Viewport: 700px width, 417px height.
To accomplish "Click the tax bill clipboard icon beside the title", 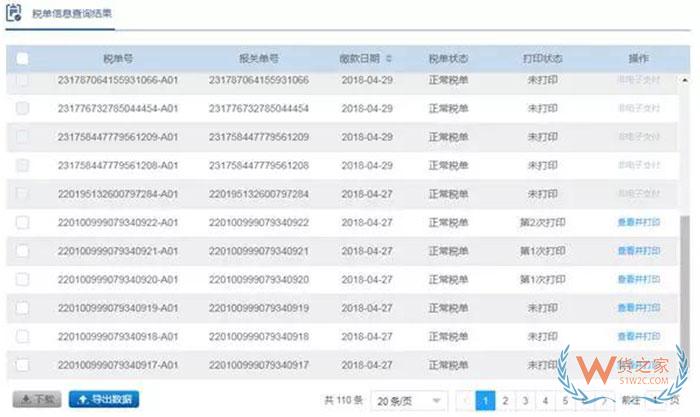I will pos(13,13).
